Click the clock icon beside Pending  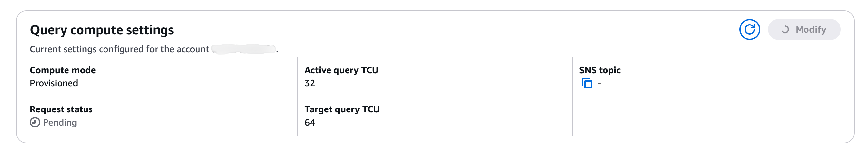tap(35, 123)
